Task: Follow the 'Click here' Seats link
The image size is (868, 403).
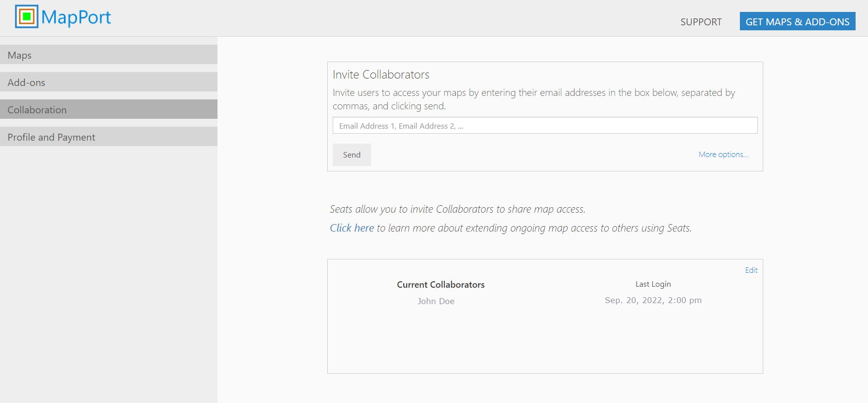Action: [352, 228]
